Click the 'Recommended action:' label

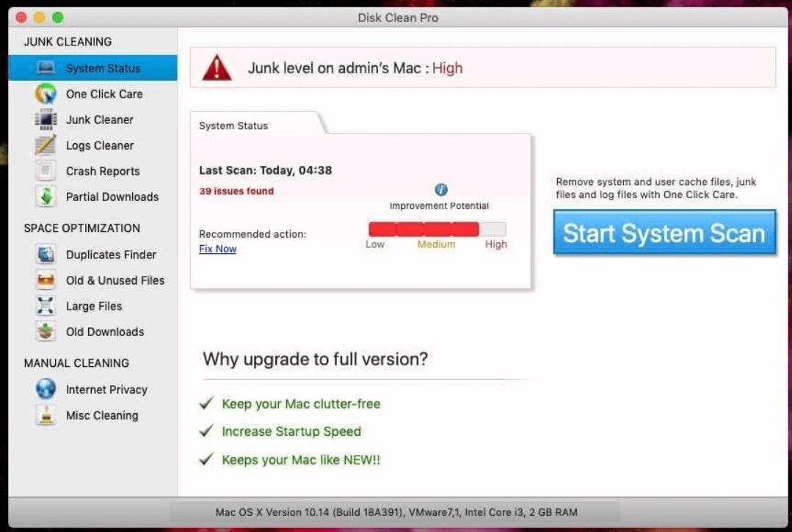253,234
